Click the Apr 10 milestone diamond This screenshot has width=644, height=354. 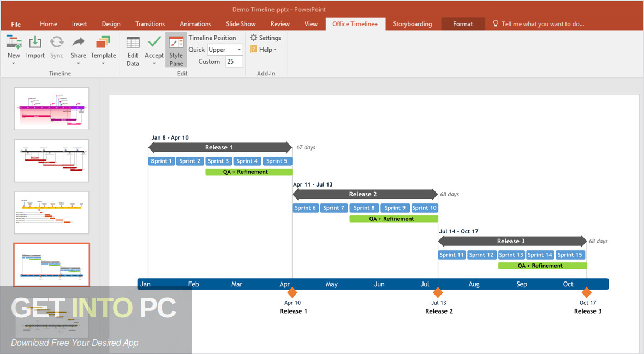point(292,292)
